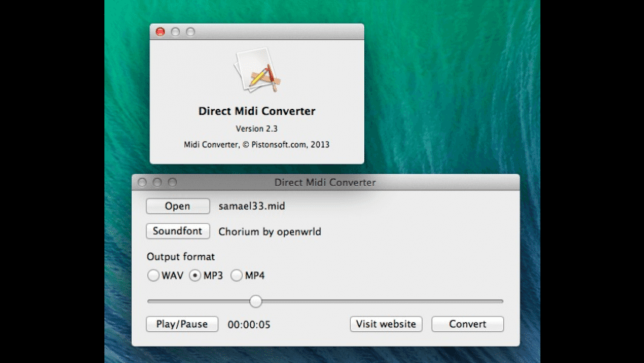This screenshot has width=644, height=363.
Task: Click the Output format label
Action: (x=181, y=256)
